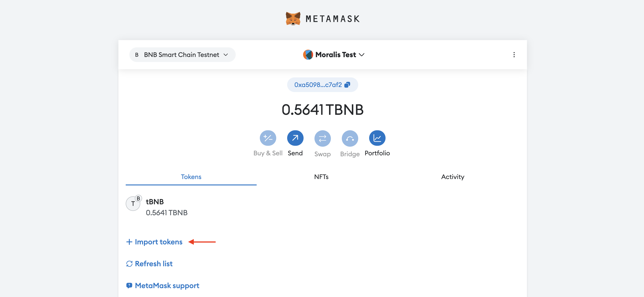Screen dimensions: 644x297
Task: Click the Portfolio label
Action: click(x=377, y=153)
